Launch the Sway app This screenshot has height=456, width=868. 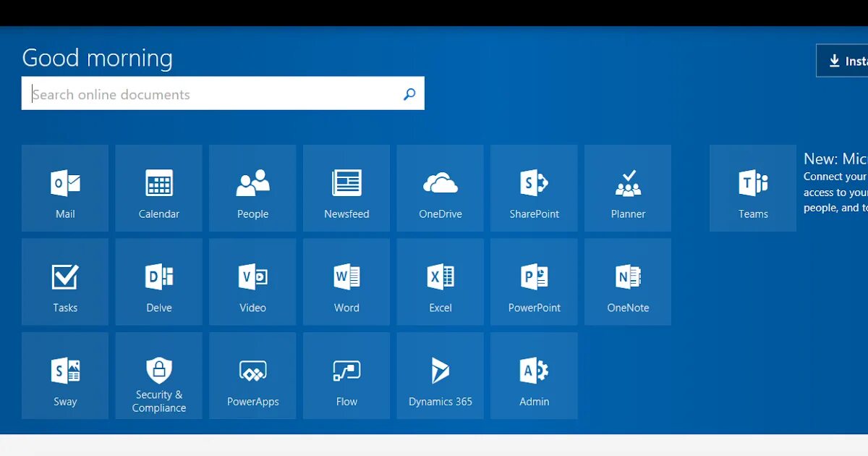(x=65, y=376)
